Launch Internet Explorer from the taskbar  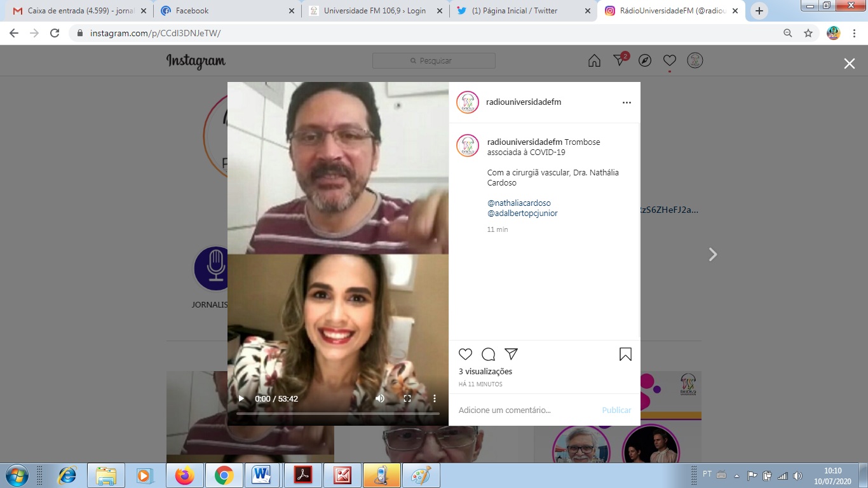67,475
